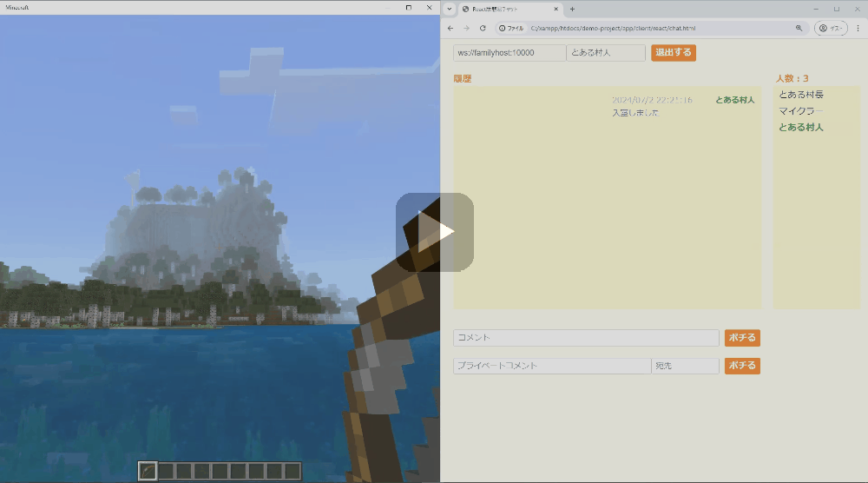Focus the コメント comment input
The height and width of the screenshot is (483, 868).
tap(586, 338)
